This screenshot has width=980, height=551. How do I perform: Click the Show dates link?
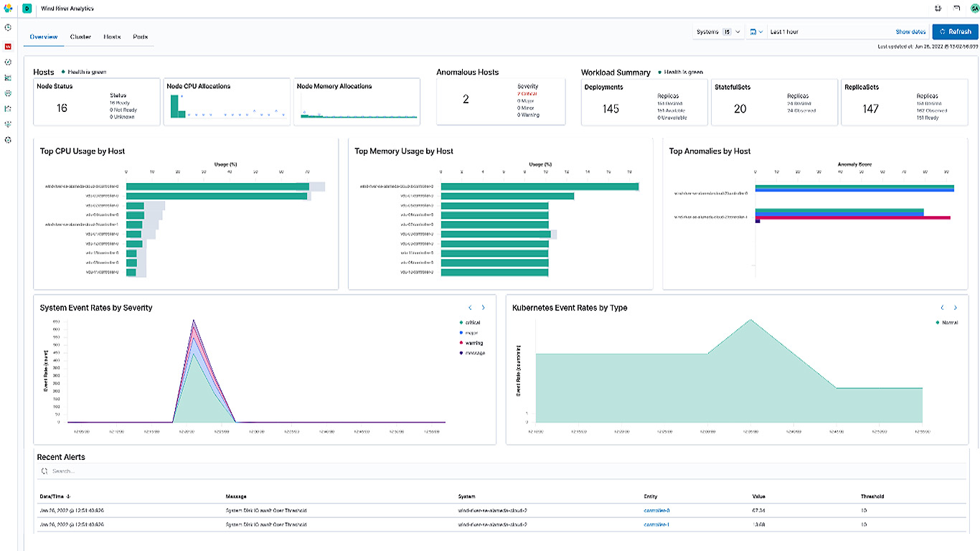click(x=910, y=32)
